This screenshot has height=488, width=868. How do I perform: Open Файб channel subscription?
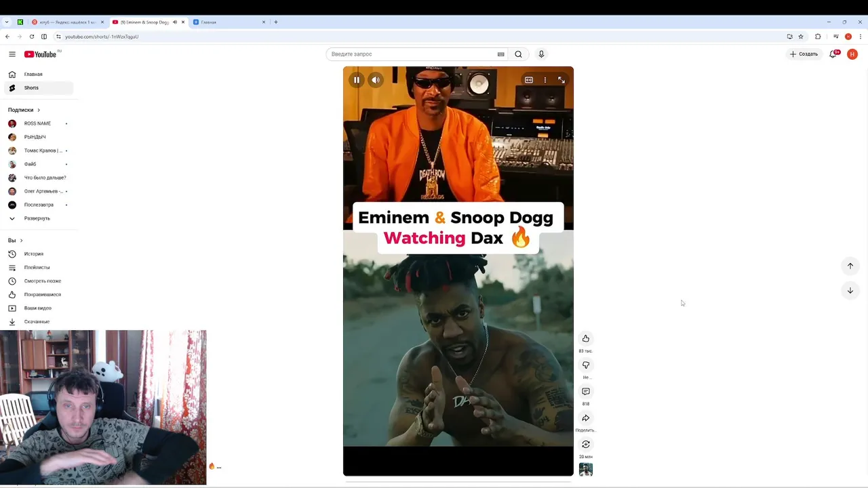coord(39,164)
